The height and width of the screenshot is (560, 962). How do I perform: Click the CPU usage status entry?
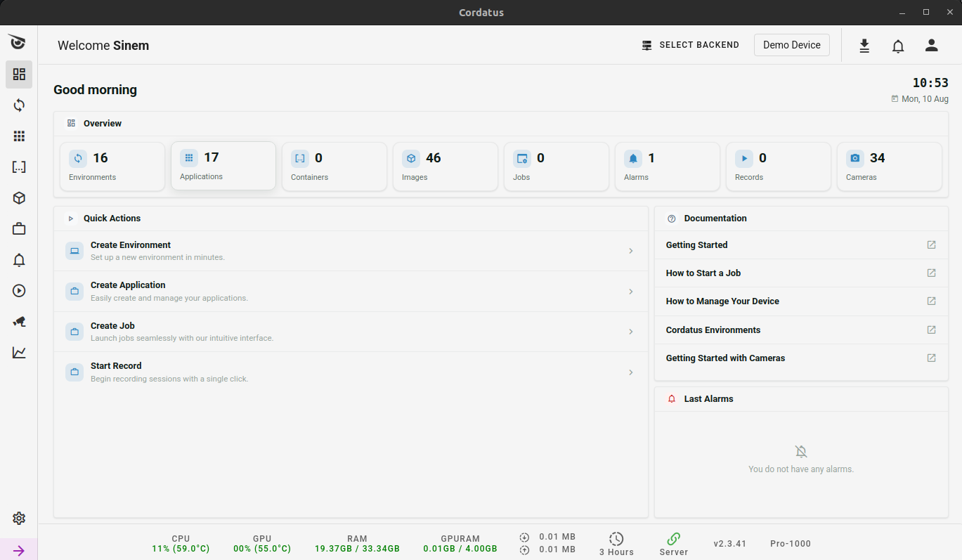tap(181, 544)
